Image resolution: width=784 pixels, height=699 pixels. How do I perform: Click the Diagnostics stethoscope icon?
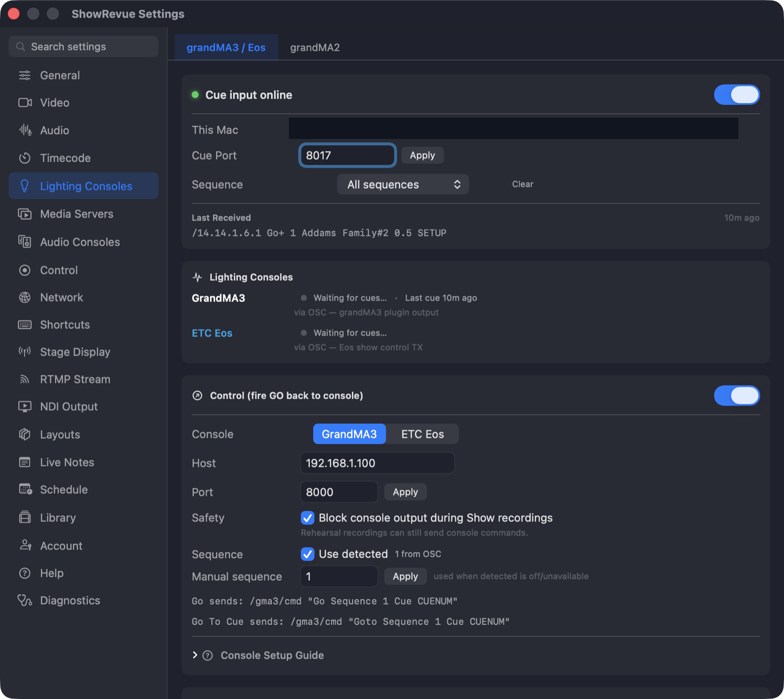pyautogui.click(x=25, y=601)
